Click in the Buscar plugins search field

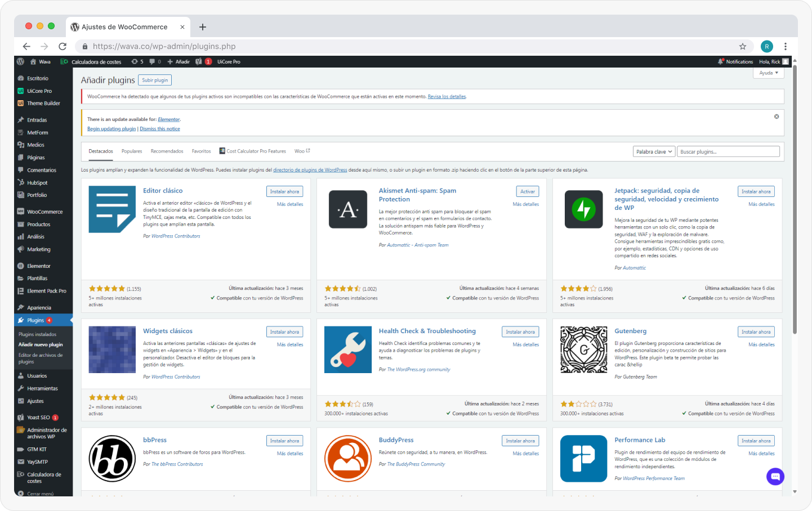729,151
